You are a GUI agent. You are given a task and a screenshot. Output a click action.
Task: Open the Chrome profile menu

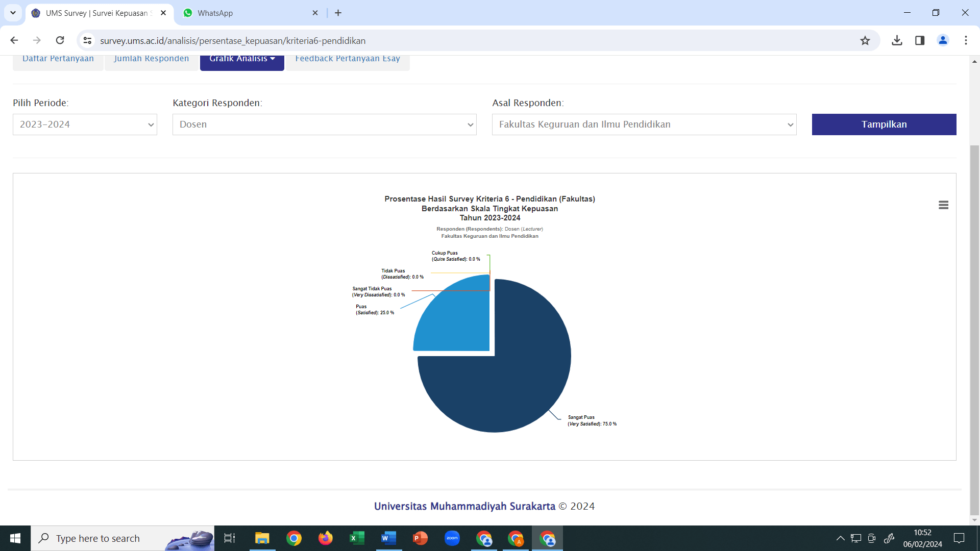[x=943, y=40]
